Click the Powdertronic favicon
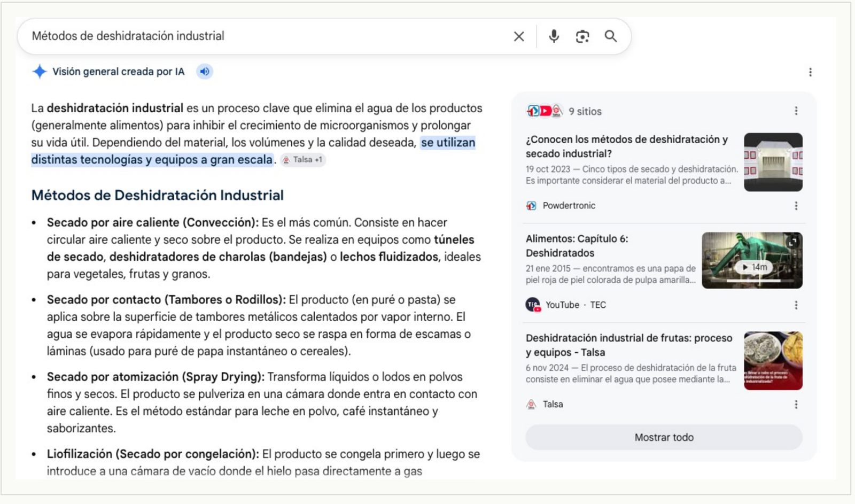 pos(531,206)
